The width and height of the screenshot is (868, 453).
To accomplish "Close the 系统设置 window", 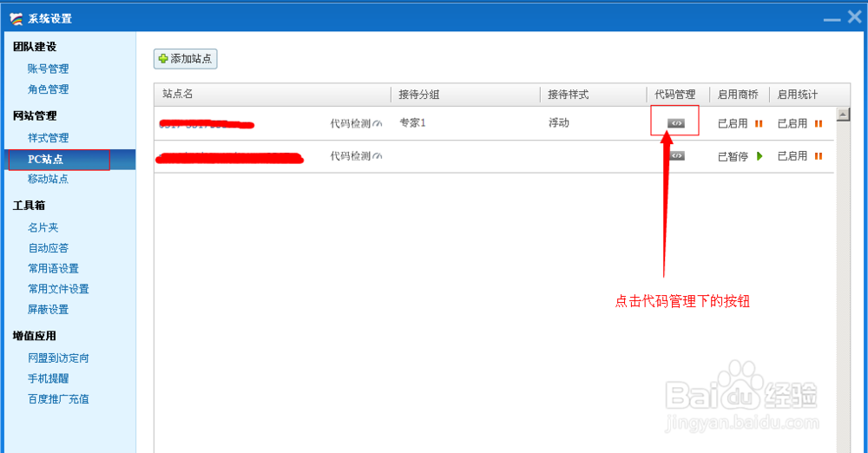I will tap(855, 17).
